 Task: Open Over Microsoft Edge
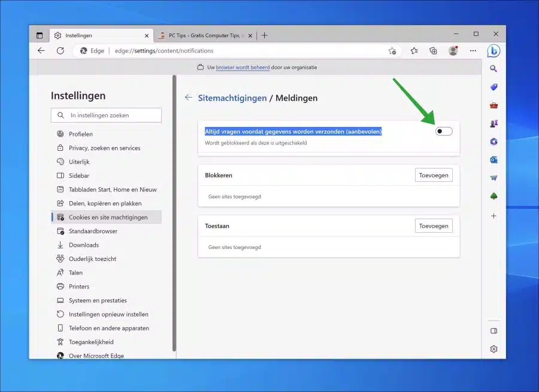pyautogui.click(x=107, y=355)
